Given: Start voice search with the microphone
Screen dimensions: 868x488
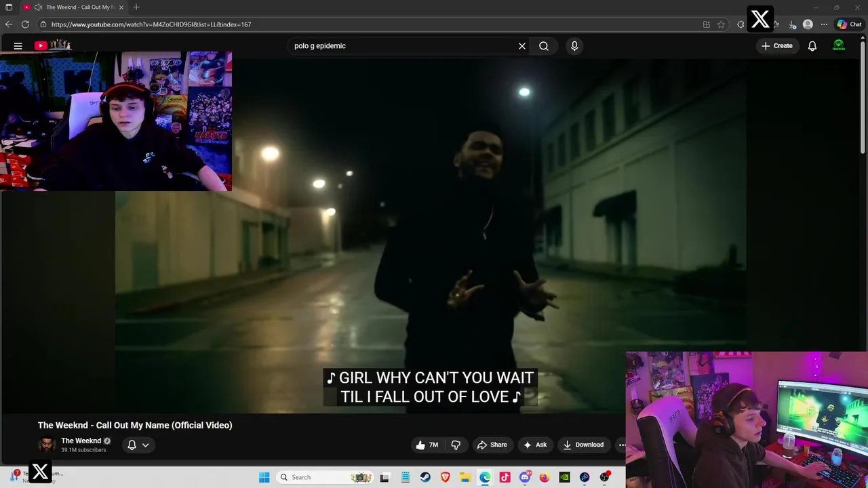Looking at the screenshot, I should [x=574, y=46].
